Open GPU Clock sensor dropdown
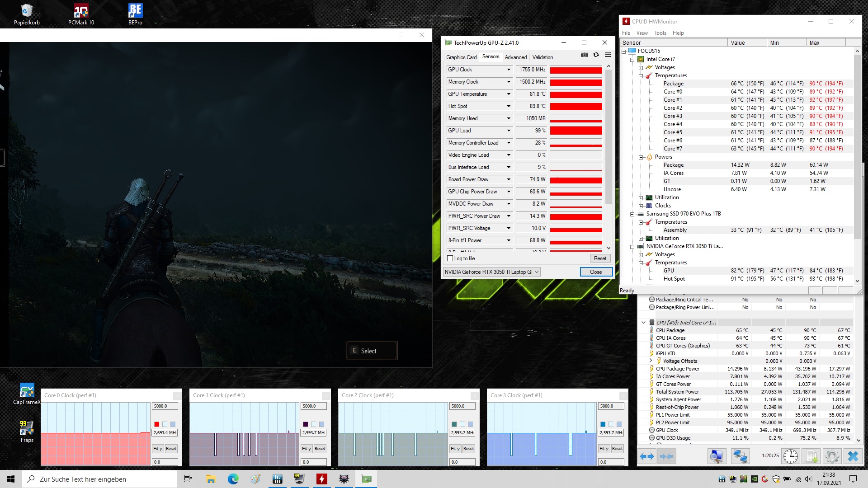The image size is (868, 488). pos(509,70)
